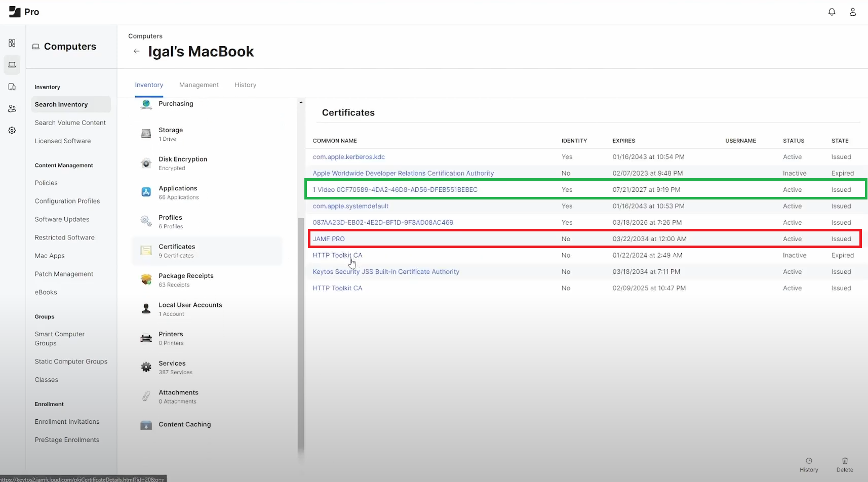Switch to the Management tab
The height and width of the screenshot is (482, 868).
(199, 85)
